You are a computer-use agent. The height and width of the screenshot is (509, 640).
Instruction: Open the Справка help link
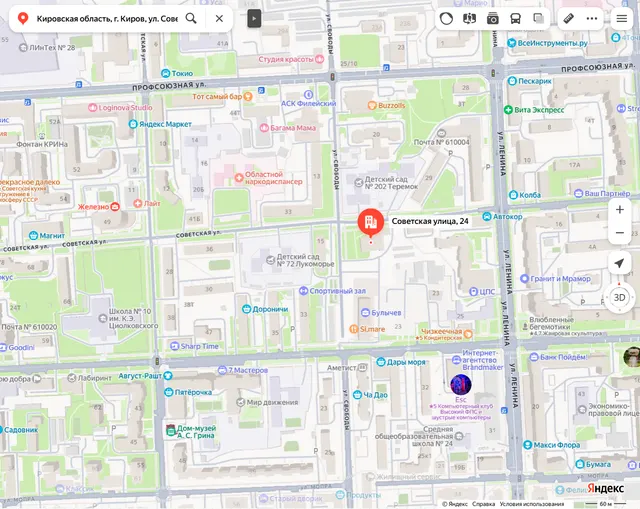pos(483,504)
